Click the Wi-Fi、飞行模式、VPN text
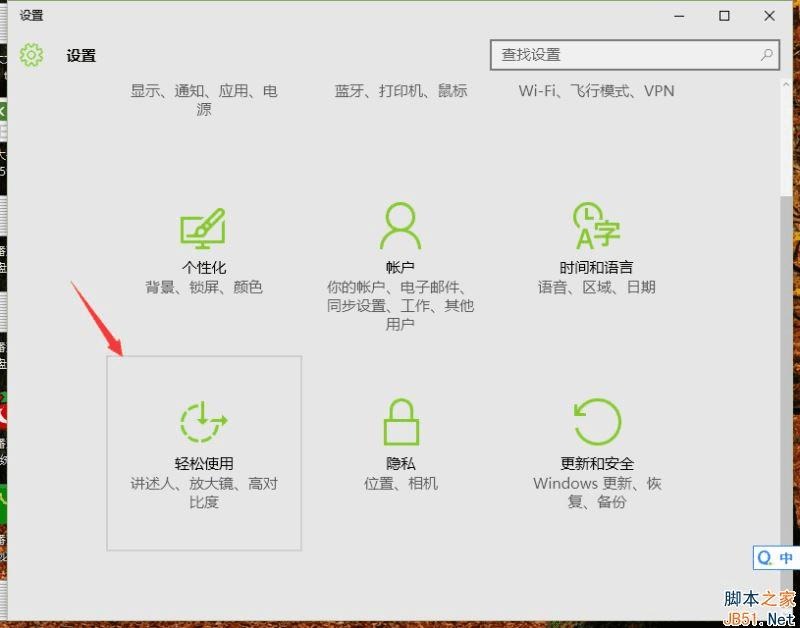800x628 pixels. (x=596, y=91)
